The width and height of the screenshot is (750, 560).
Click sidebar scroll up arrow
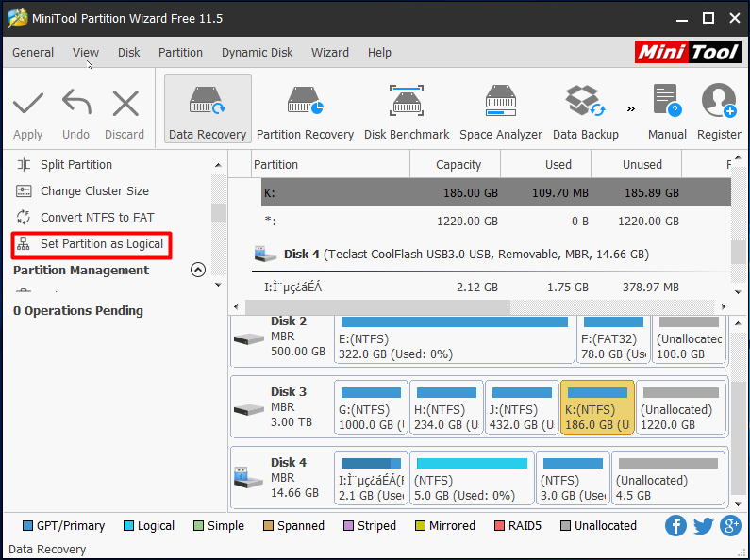click(218, 165)
